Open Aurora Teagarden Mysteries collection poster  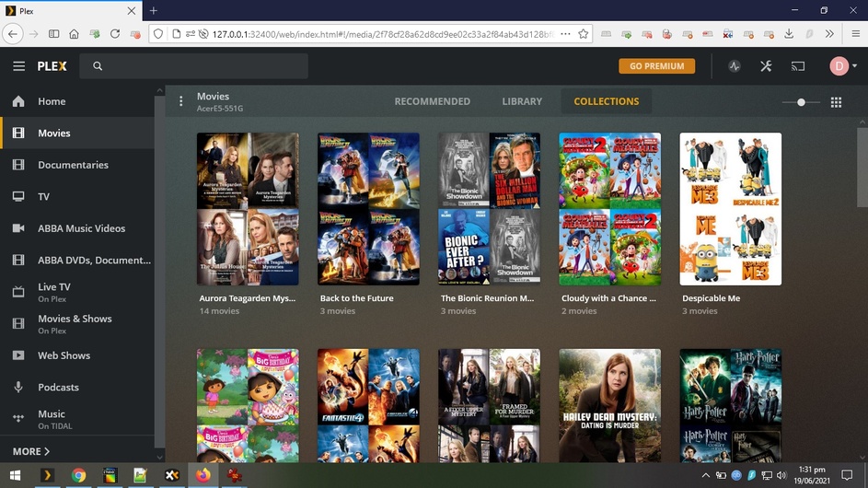248,209
